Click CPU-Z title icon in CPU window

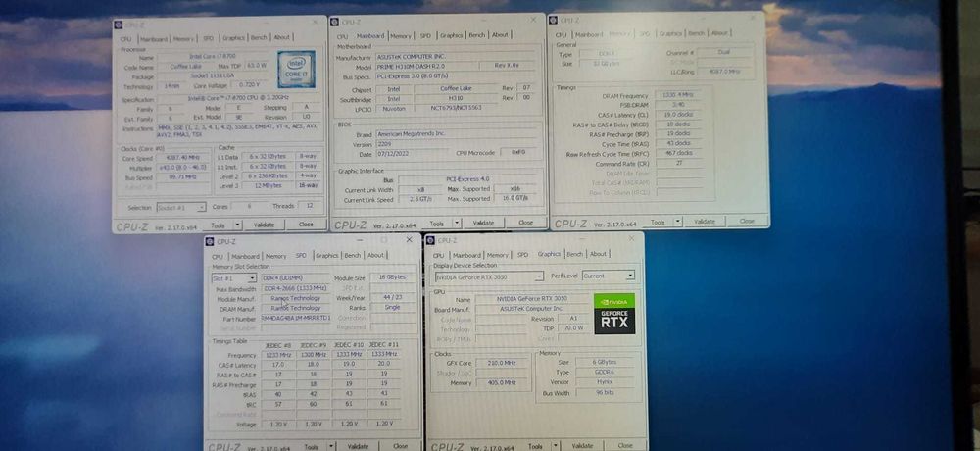(x=119, y=25)
